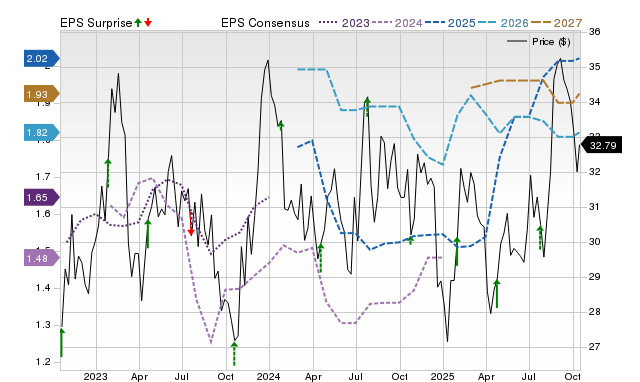The width and height of the screenshot is (640, 382).
Task: Select the 2027 legend entry
Action: coord(556,23)
